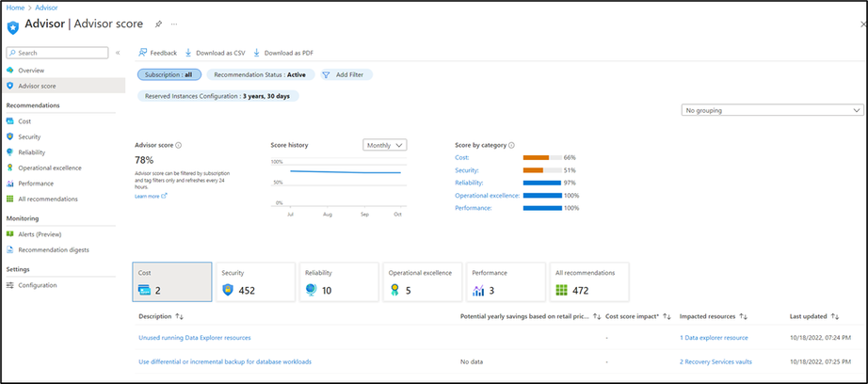Click the Reliability score category link

click(x=469, y=183)
